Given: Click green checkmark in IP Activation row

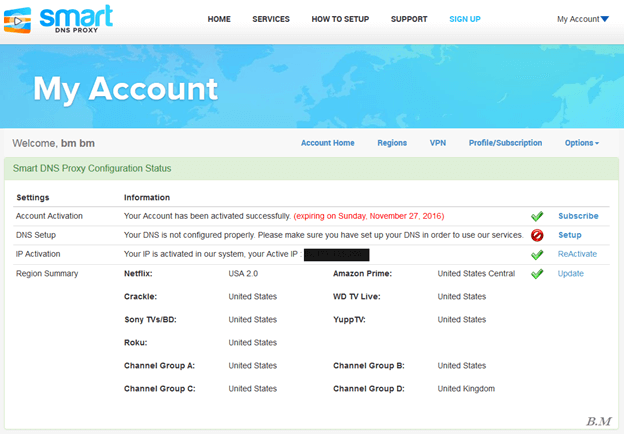Looking at the screenshot, I should 537,254.
